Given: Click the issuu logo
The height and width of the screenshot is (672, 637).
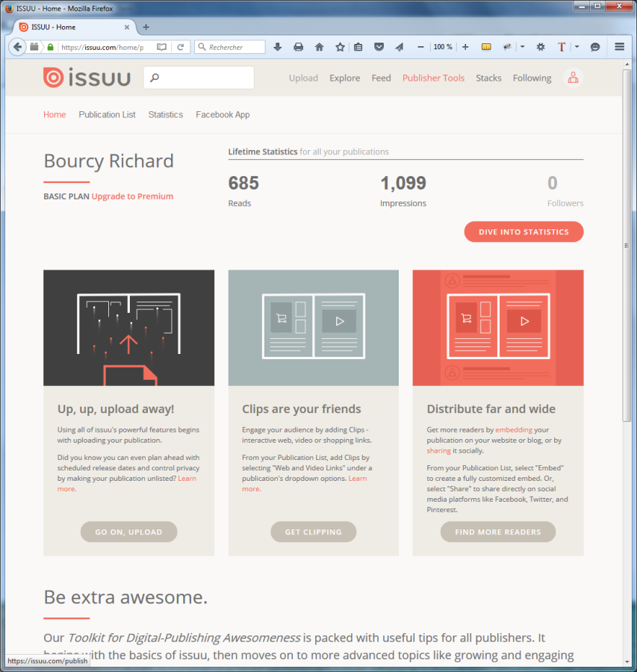Looking at the screenshot, I should pos(87,78).
